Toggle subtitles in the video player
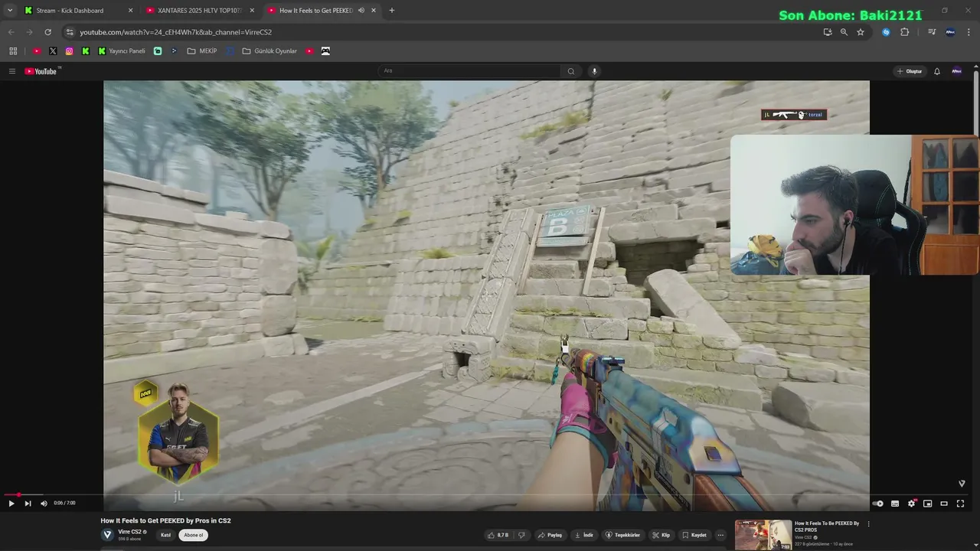980x551 pixels. point(895,504)
